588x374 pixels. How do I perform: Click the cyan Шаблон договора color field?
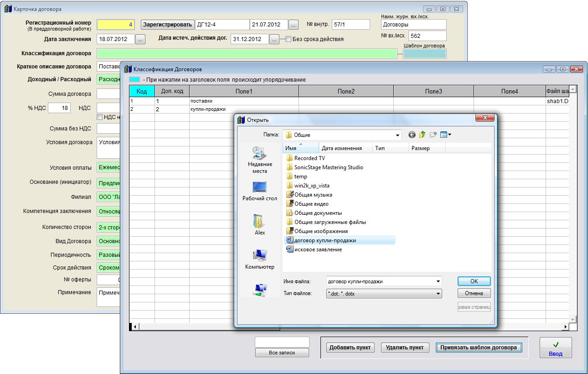coord(424,54)
